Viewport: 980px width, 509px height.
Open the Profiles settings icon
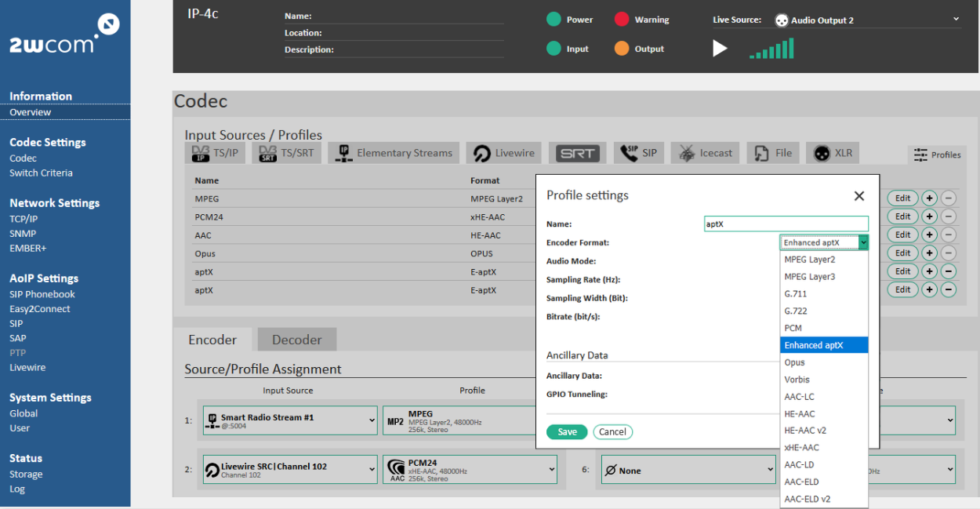tap(937, 155)
